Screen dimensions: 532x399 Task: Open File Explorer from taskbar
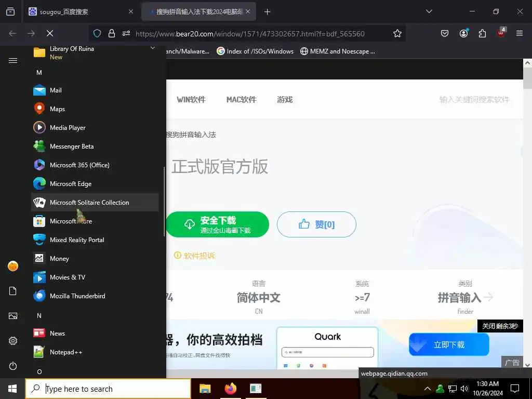tap(205, 389)
